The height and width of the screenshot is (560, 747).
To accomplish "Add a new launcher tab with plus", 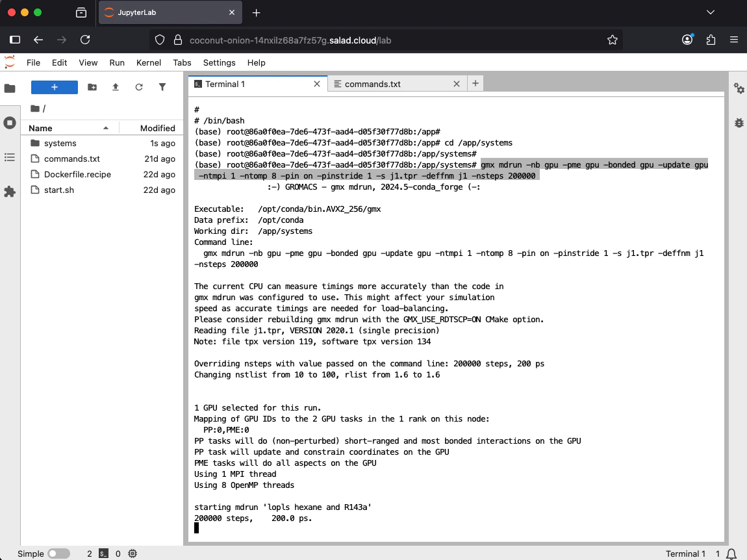I will click(x=475, y=83).
